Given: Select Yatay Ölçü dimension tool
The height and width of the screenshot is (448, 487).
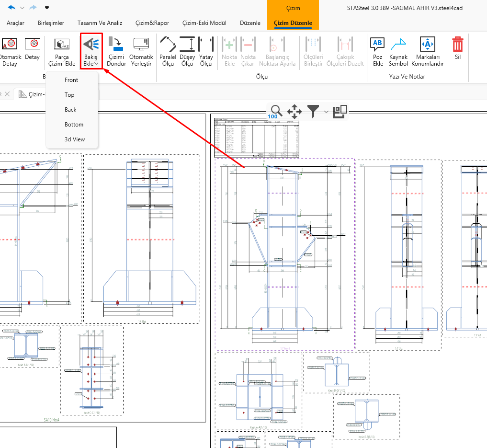Looking at the screenshot, I should (206, 45).
